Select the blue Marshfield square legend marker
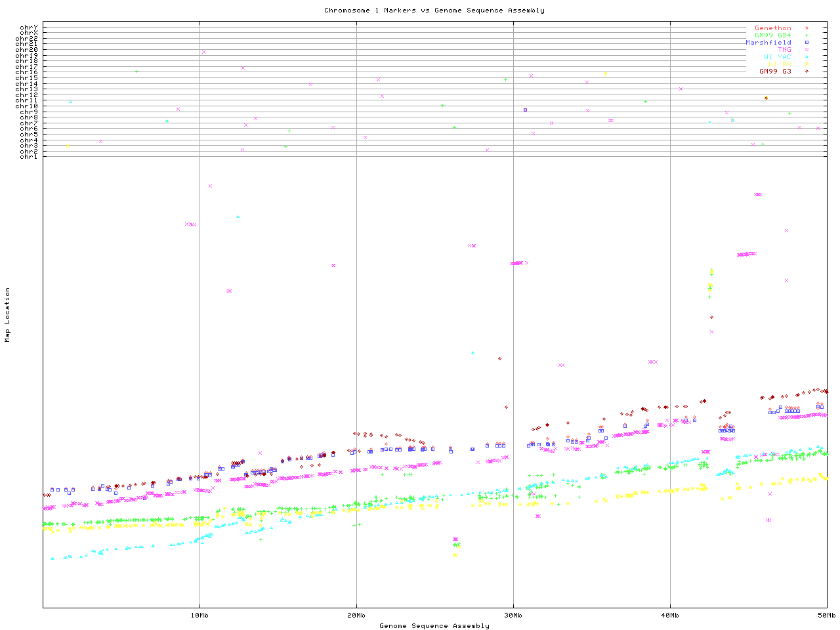This screenshot has width=840, height=630. pos(807,43)
